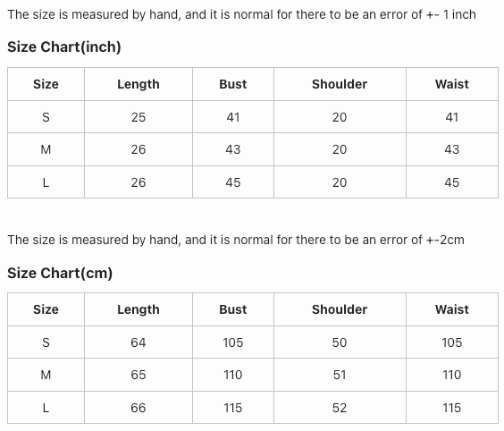Click shoulder value 51 in cm table
The height and width of the screenshot is (431, 504).
340,375
